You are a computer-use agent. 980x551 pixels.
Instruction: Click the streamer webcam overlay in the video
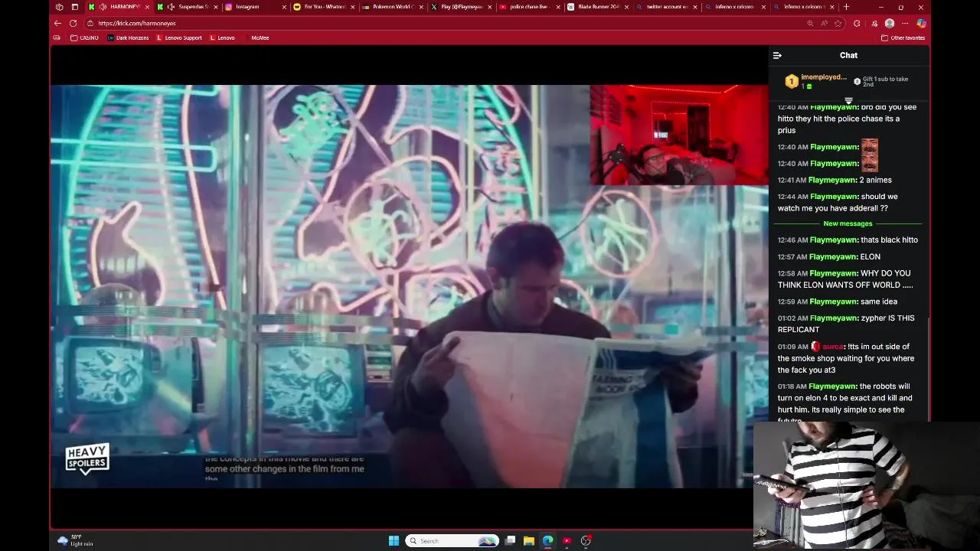(x=678, y=135)
